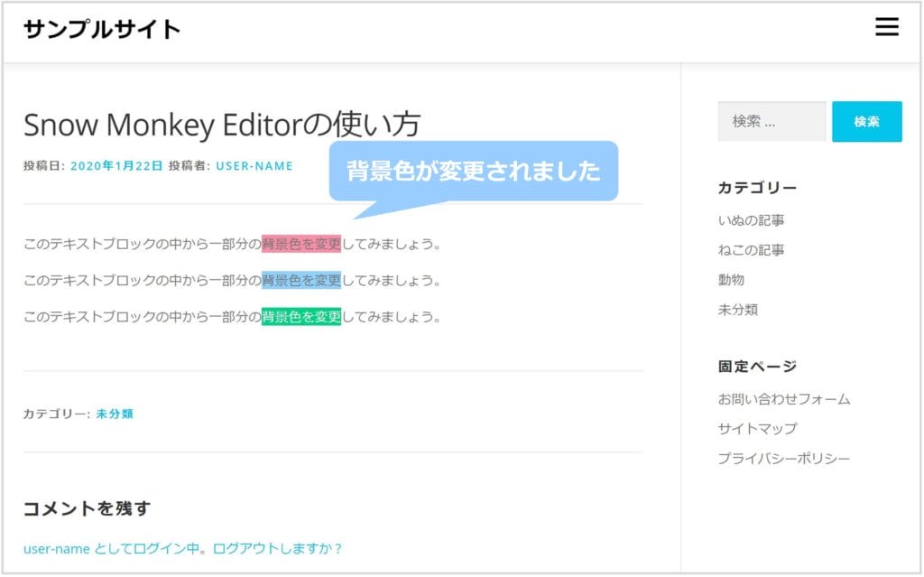Click the コメントを残す heading

88,508
